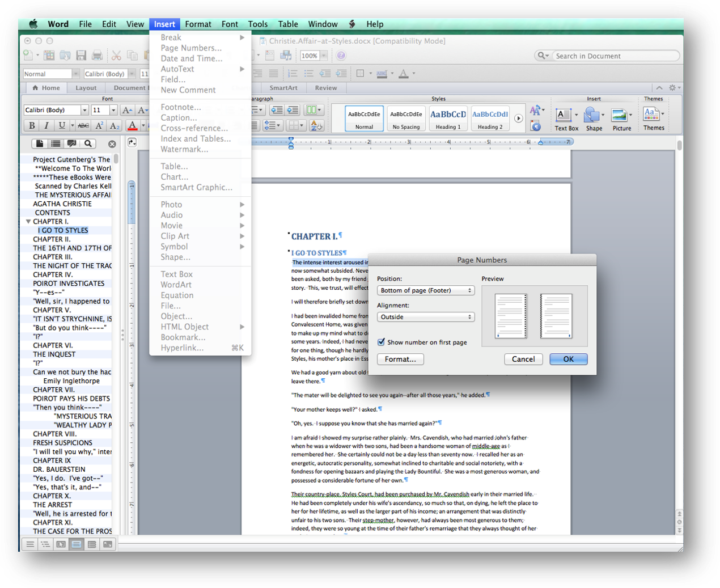Insert a Picture from the ribbon
Screen dimensions: 720x588
pyautogui.click(x=621, y=119)
